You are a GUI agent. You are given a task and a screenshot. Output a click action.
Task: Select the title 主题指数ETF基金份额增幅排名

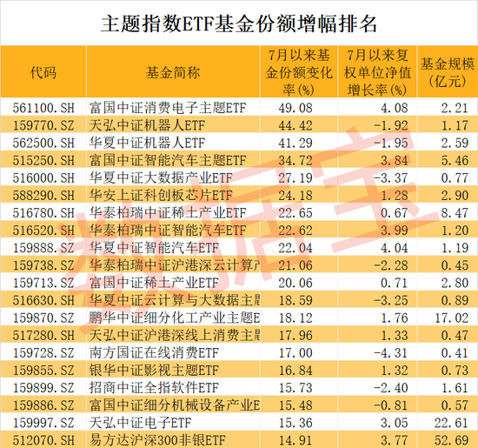click(x=239, y=24)
